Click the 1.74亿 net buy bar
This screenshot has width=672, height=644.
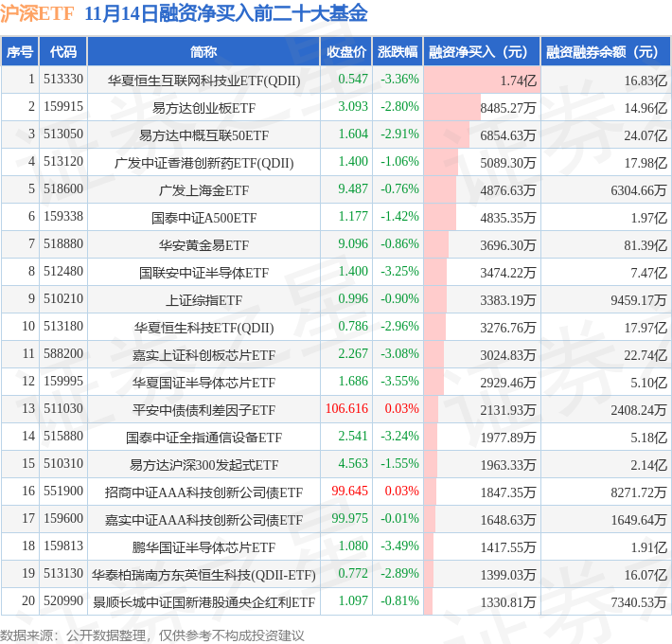[x=482, y=80]
